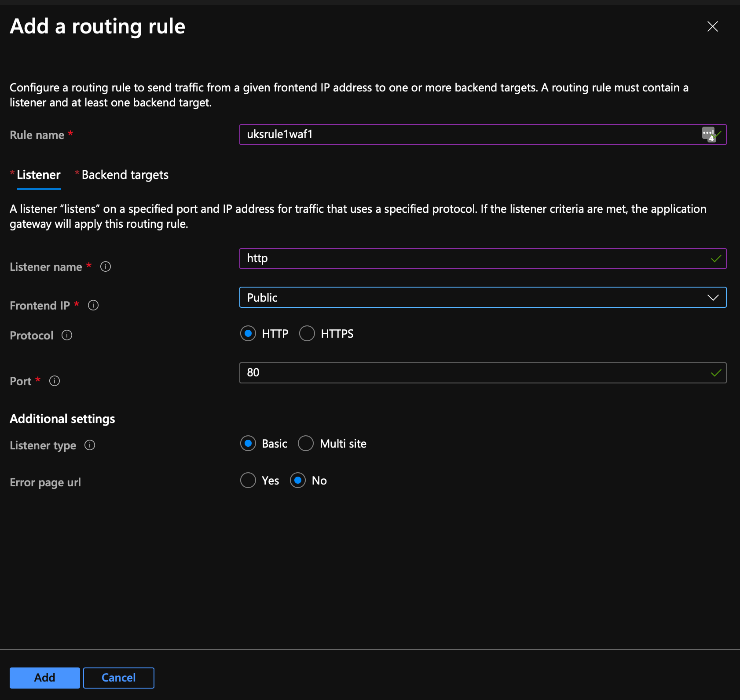
Task: Click the Add button
Action: tap(45, 678)
